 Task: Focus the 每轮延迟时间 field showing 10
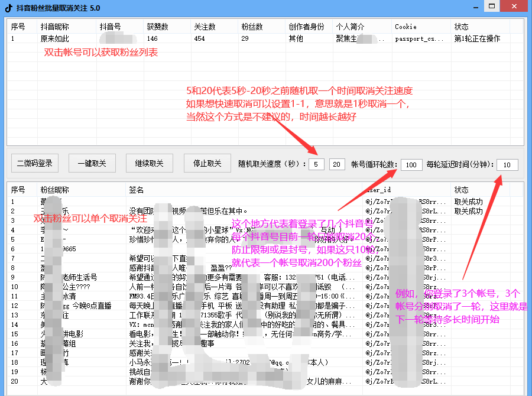click(507, 165)
